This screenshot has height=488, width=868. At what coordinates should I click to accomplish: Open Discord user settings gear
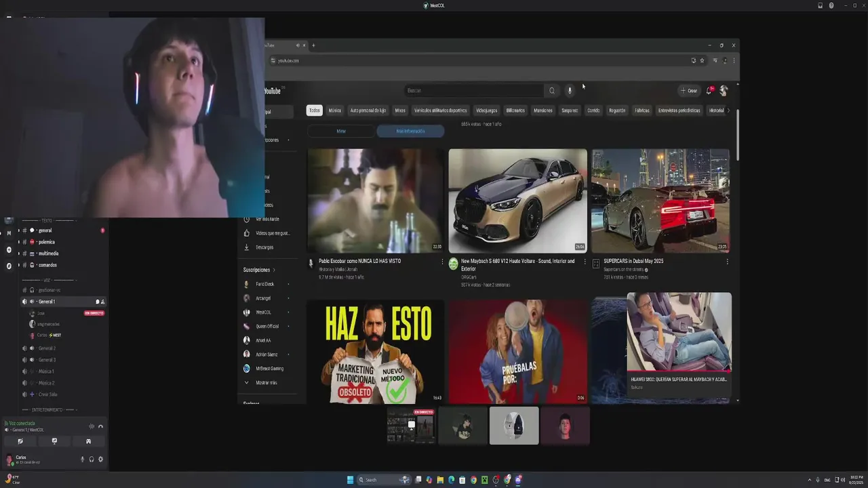pyautogui.click(x=100, y=459)
